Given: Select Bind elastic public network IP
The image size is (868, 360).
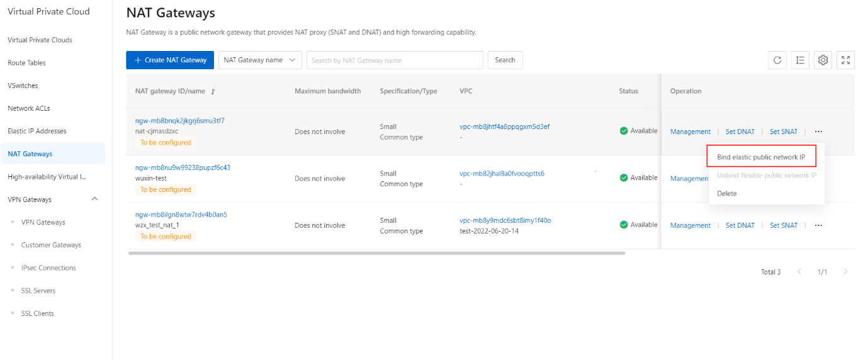Looking at the screenshot, I should click(761, 157).
